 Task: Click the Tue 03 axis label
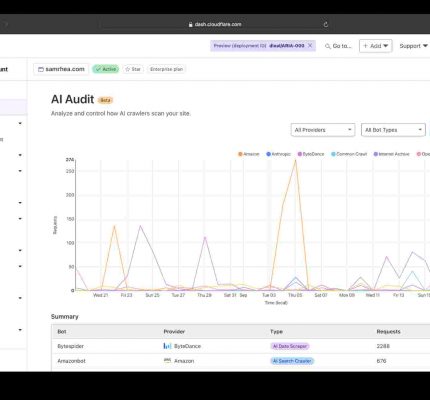click(x=269, y=295)
